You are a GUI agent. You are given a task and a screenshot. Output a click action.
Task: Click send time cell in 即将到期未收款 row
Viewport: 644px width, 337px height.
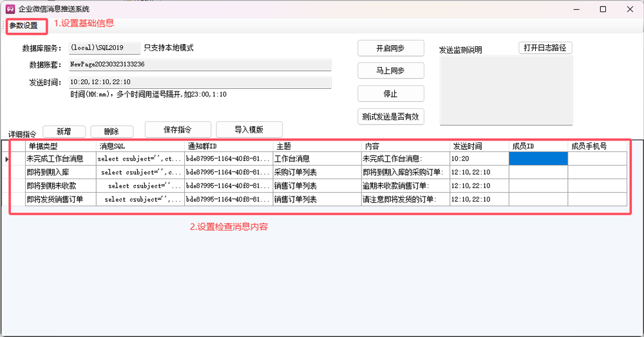click(x=479, y=186)
